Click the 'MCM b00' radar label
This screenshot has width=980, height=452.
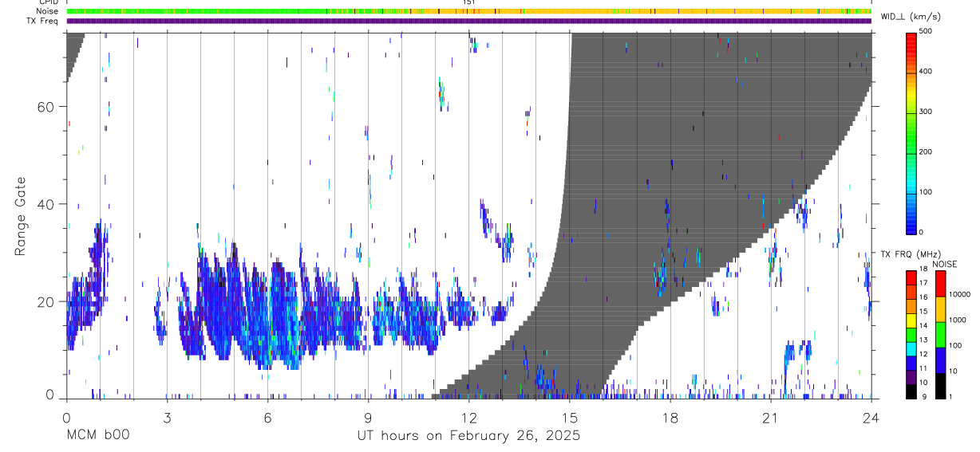(97, 436)
